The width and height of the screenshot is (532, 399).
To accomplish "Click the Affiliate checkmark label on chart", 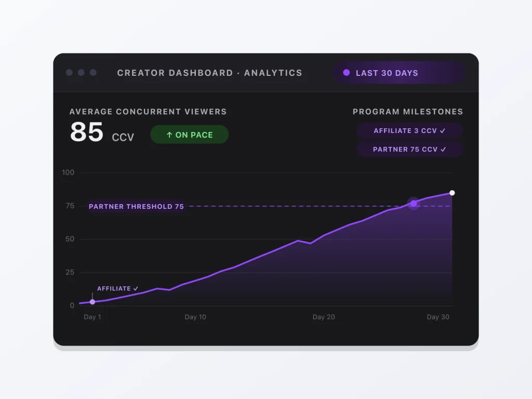I will point(118,288).
